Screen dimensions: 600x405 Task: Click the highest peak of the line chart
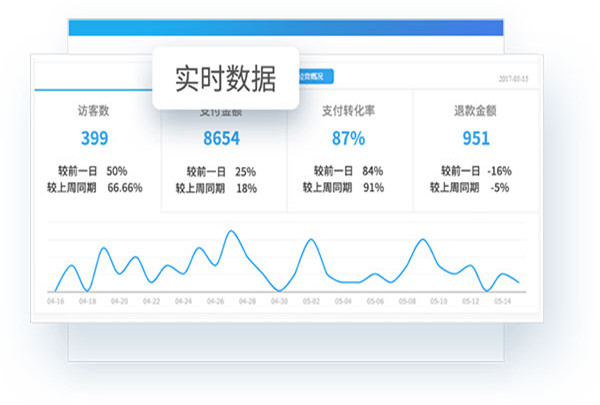(x=231, y=231)
